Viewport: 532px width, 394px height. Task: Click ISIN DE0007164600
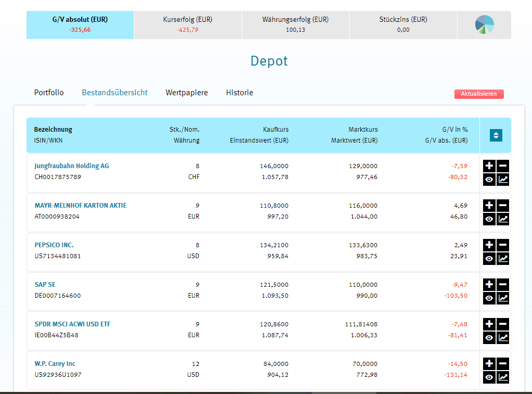[58, 296]
